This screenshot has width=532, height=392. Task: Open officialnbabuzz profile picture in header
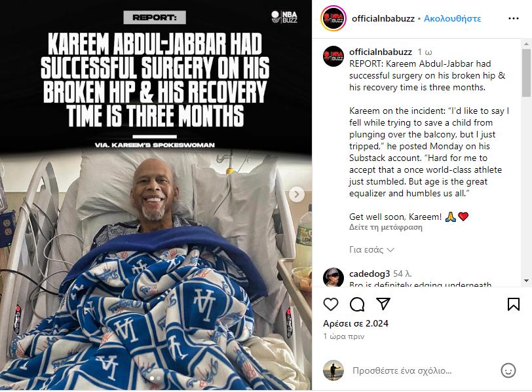click(333, 18)
